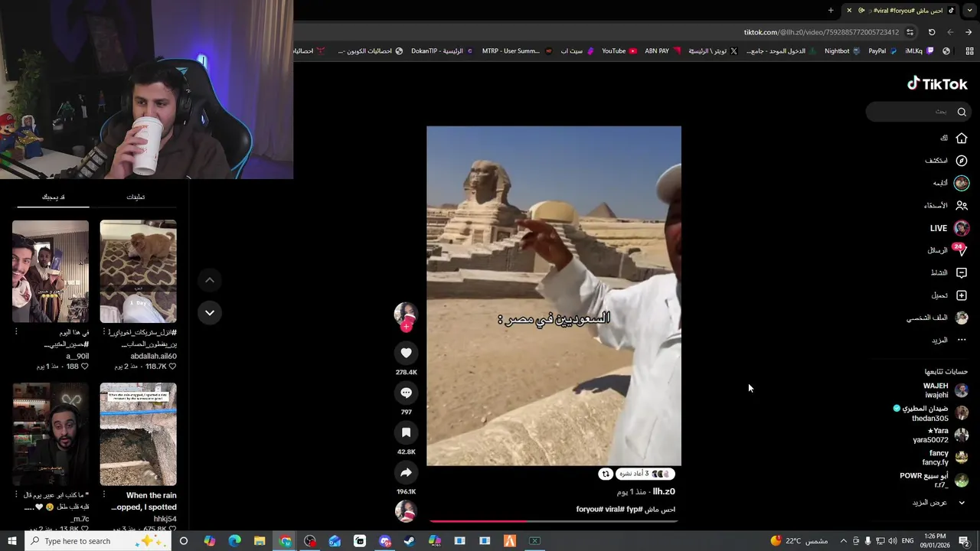980x551 pixels.
Task: Click the repost icon under the video
Action: click(606, 474)
